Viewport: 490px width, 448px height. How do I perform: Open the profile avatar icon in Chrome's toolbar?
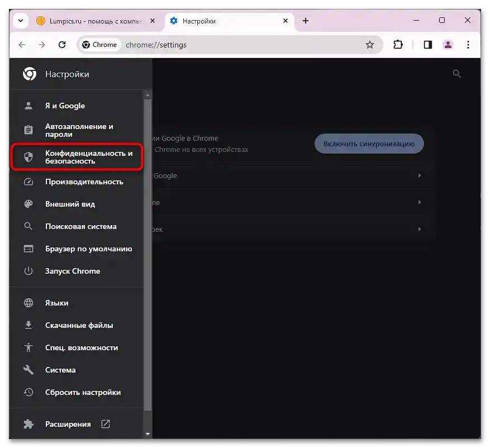[x=448, y=45]
